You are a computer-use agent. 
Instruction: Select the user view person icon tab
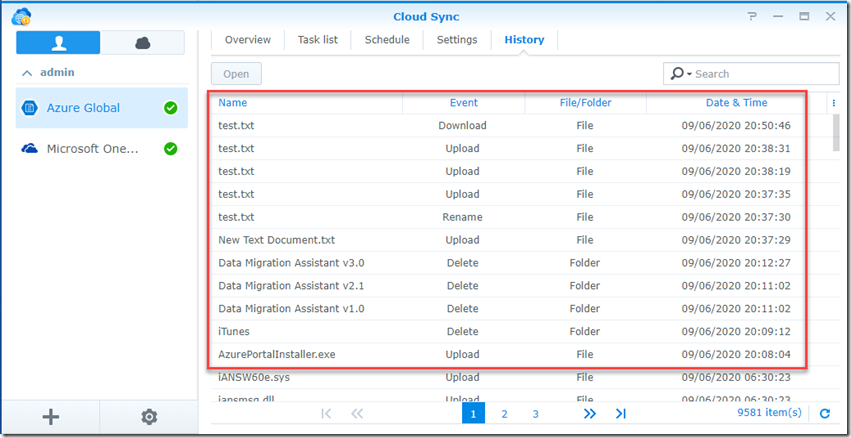point(58,42)
